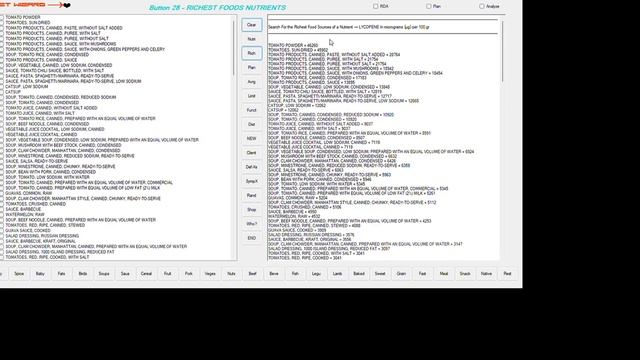Screen dimensions: 640x360
Task: Click Button 28 - RICHEST FOODS NUTRIENTS title
Action: 217,8
